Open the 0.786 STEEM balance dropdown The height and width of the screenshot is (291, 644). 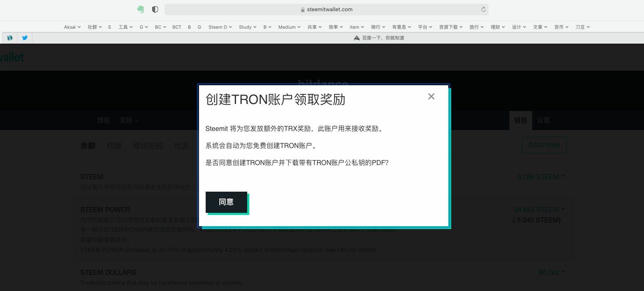541,177
